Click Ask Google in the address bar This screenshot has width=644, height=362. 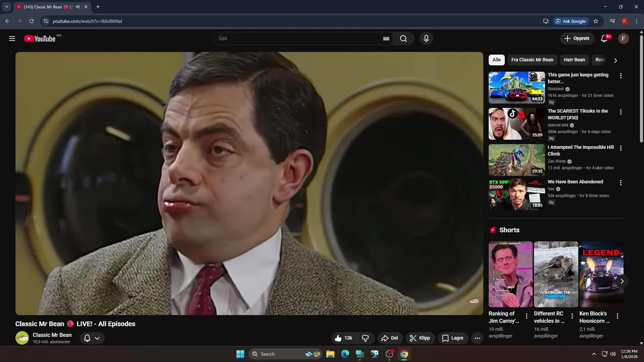[571, 21]
